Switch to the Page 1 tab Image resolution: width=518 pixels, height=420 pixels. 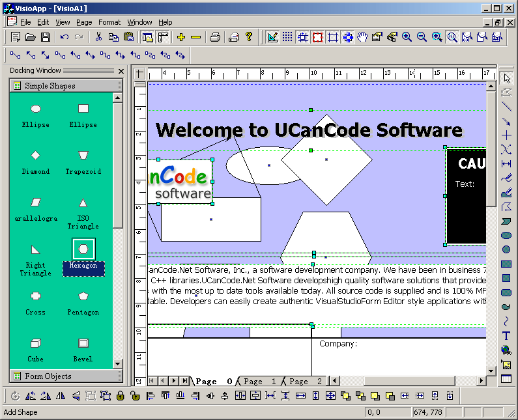tap(259, 382)
